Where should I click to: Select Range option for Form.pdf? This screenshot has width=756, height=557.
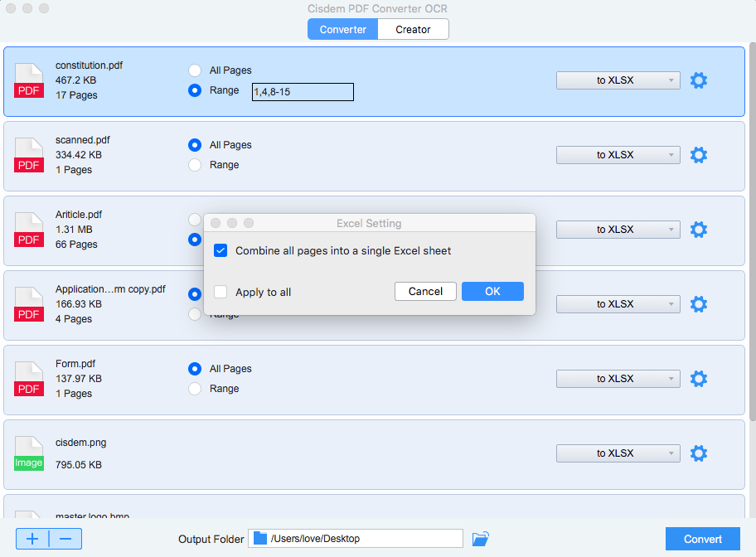click(195, 389)
